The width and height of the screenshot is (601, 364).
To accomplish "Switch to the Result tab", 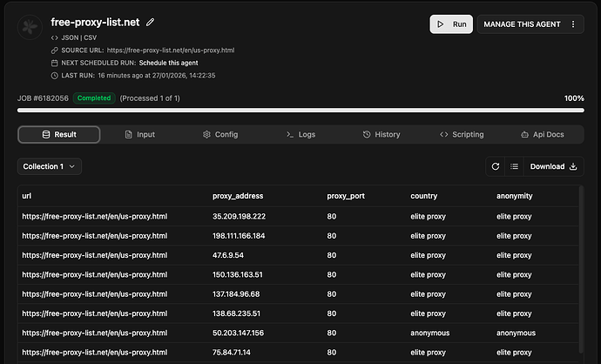I will (x=59, y=134).
